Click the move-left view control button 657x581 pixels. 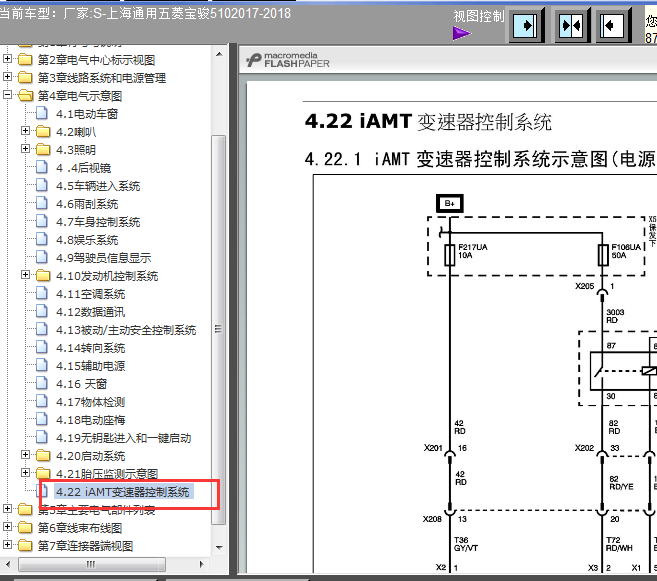(x=613, y=26)
